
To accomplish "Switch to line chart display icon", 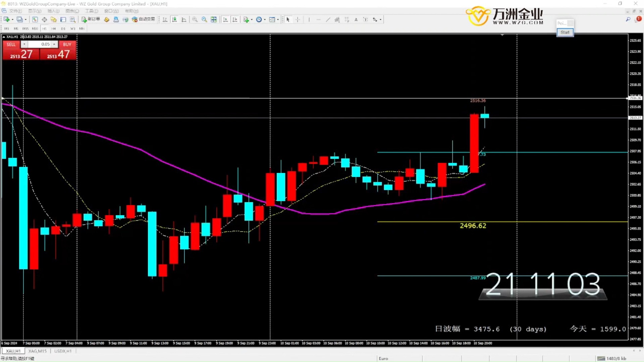I will click(x=184, y=19).
